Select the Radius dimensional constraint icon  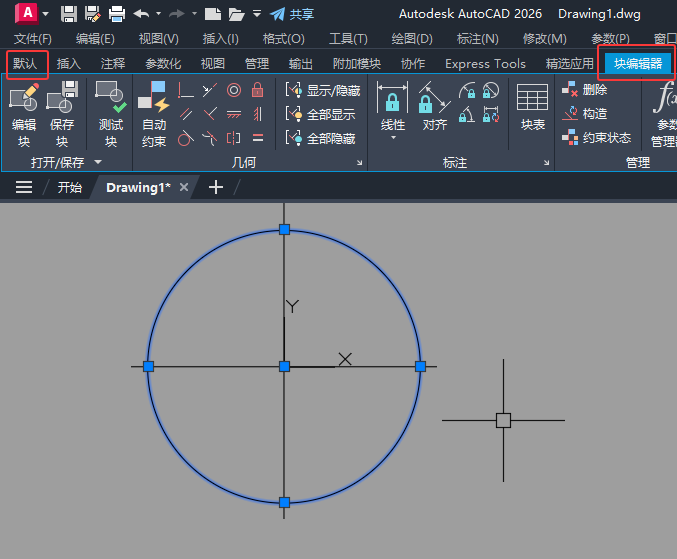(x=467, y=90)
